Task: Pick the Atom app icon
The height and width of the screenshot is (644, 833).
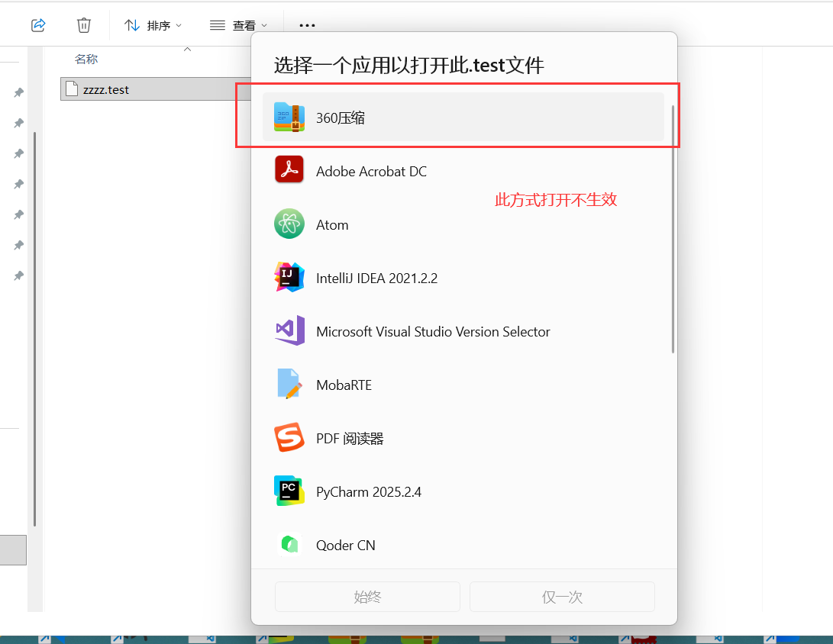Action: [x=289, y=224]
